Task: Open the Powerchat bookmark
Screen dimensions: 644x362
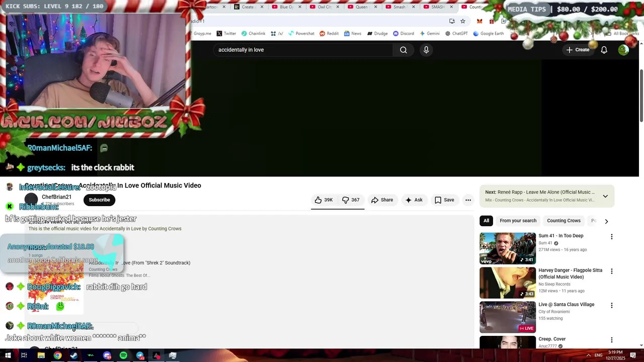Action: [x=301, y=34]
